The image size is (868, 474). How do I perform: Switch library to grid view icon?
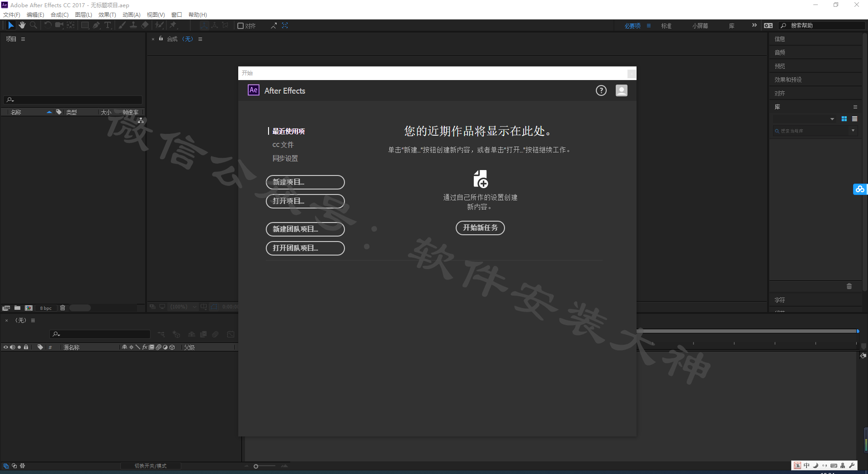click(844, 119)
